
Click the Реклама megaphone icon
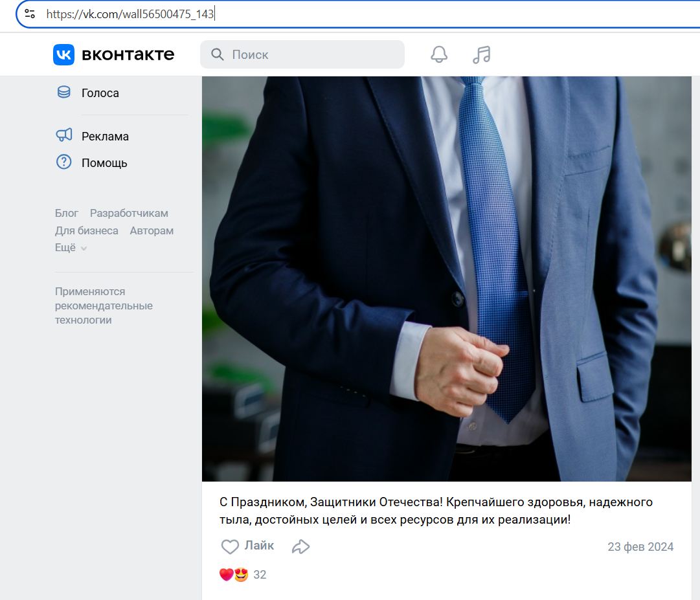pos(63,136)
